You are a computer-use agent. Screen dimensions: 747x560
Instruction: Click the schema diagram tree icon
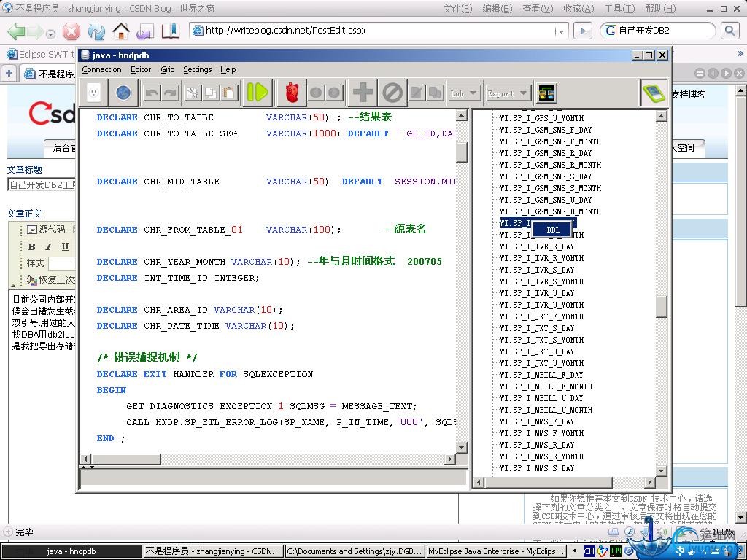coord(546,93)
